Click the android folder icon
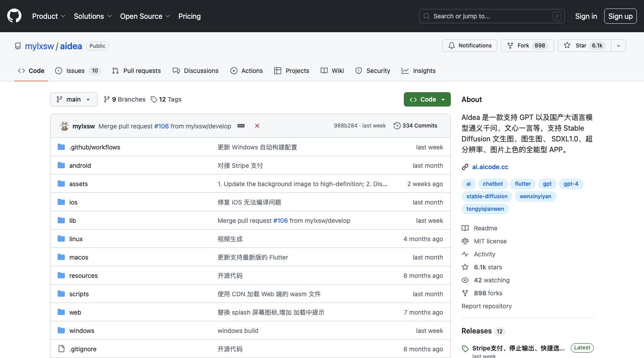 tap(61, 166)
